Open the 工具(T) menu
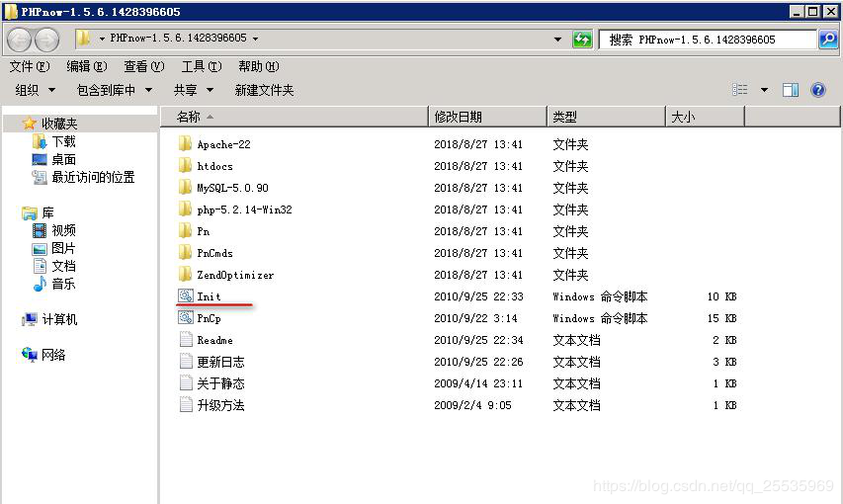843x504 pixels. [201, 66]
